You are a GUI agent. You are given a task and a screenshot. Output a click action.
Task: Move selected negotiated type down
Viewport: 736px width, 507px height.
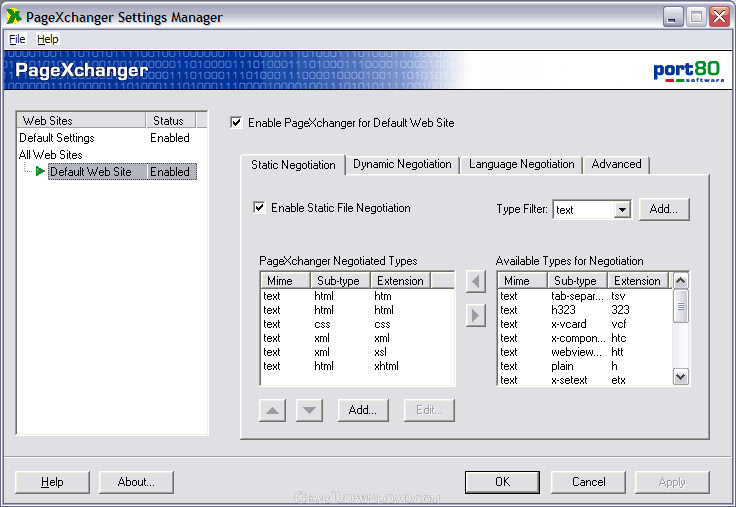(x=309, y=410)
